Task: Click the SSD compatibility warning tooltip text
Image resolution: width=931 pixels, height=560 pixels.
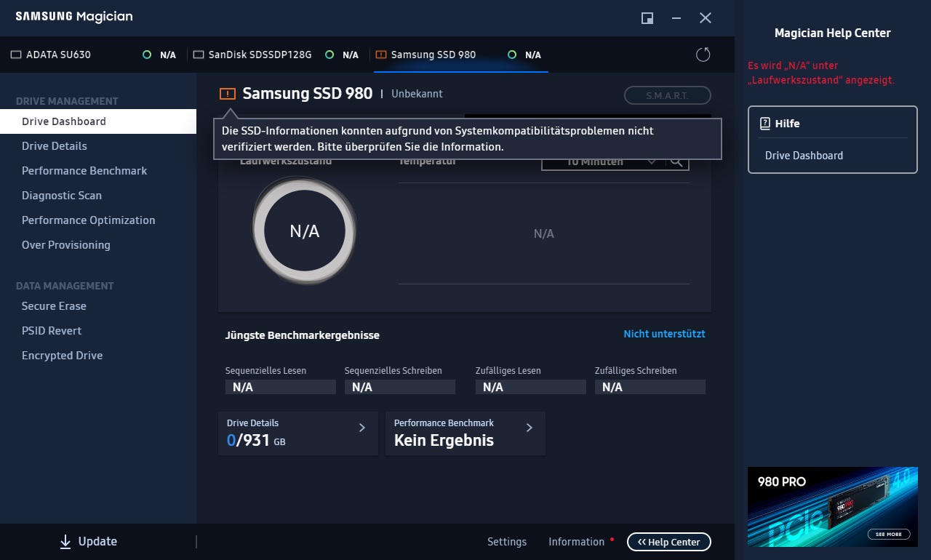Action: point(438,138)
